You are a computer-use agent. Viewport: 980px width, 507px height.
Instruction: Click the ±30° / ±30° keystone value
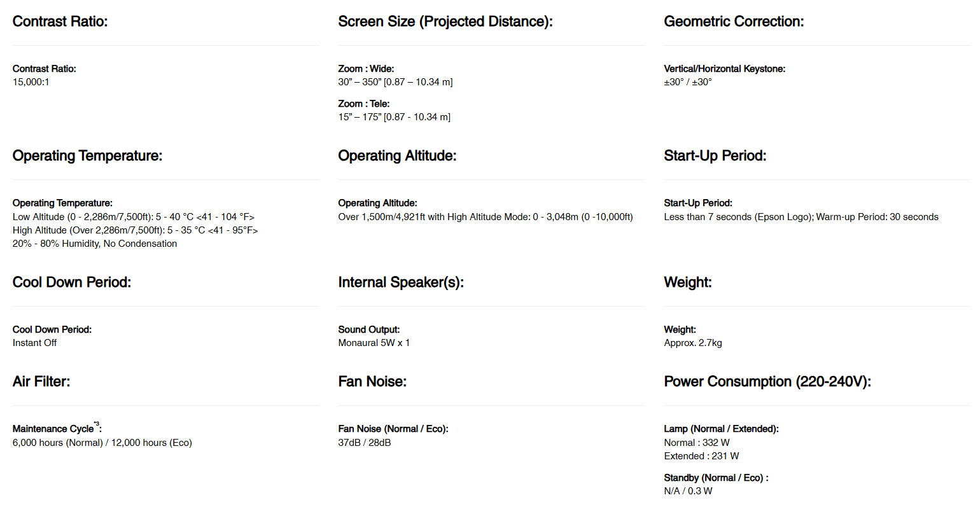point(687,82)
